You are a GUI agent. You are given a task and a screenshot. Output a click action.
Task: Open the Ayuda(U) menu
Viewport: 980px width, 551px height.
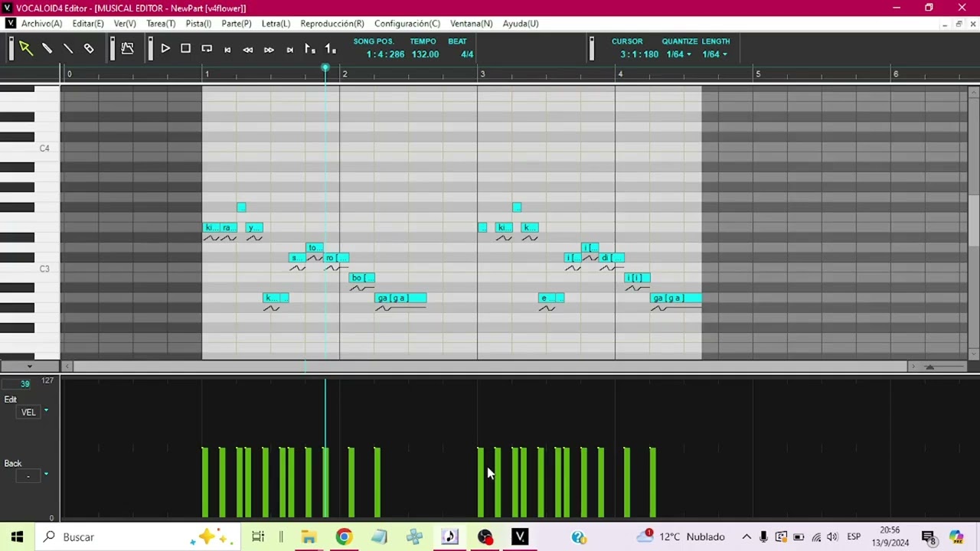click(x=521, y=24)
